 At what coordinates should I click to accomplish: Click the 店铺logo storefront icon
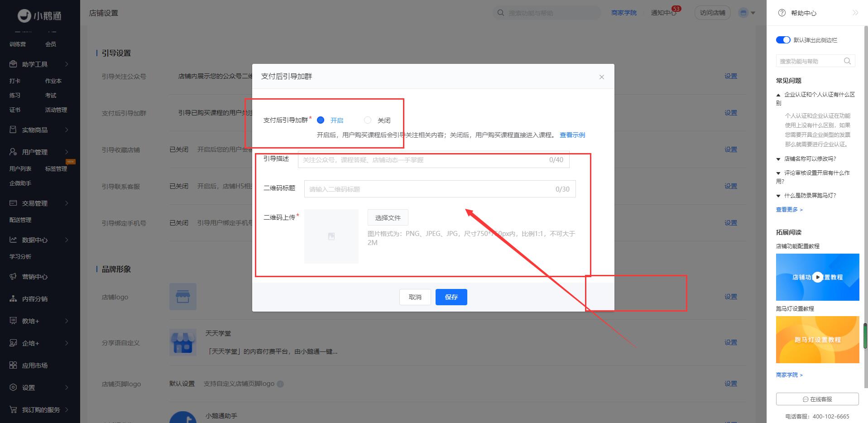pyautogui.click(x=183, y=297)
